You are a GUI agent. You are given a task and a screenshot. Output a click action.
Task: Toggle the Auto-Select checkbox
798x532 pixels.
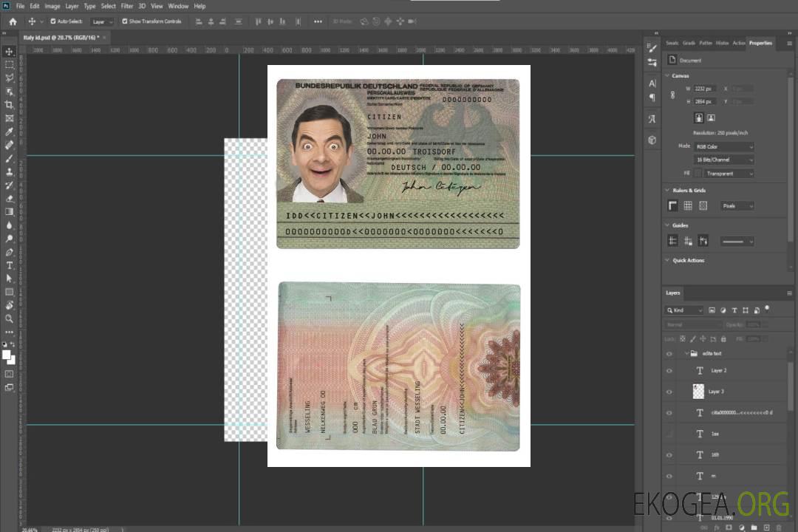tap(53, 21)
